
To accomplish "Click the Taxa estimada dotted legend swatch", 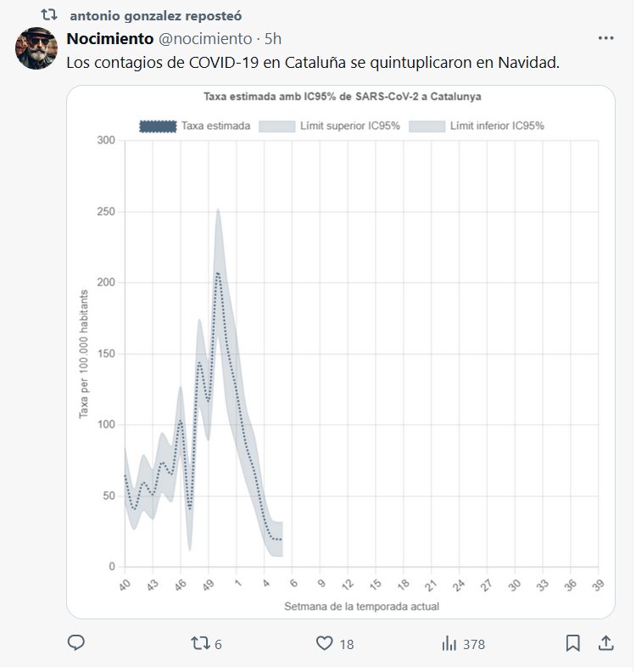I will point(158,126).
